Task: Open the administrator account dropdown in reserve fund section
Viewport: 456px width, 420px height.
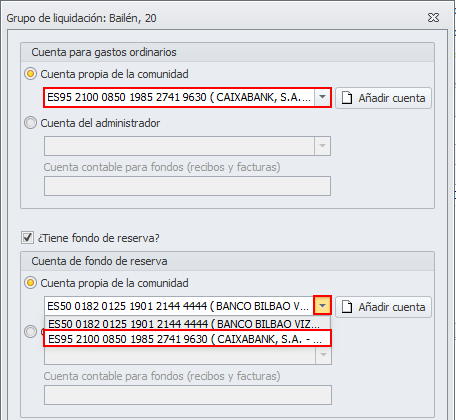Action: coord(323,355)
